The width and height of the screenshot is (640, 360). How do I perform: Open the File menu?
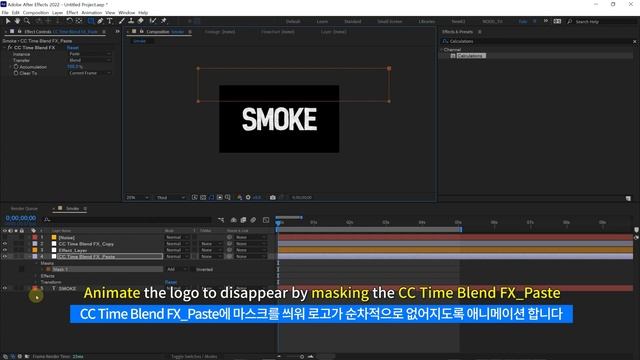(x=5, y=13)
